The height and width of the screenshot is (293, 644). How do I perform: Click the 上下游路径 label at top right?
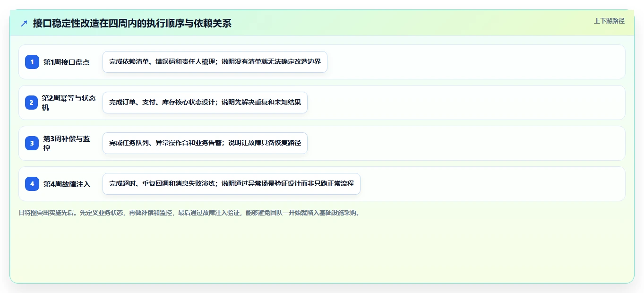[x=609, y=21]
